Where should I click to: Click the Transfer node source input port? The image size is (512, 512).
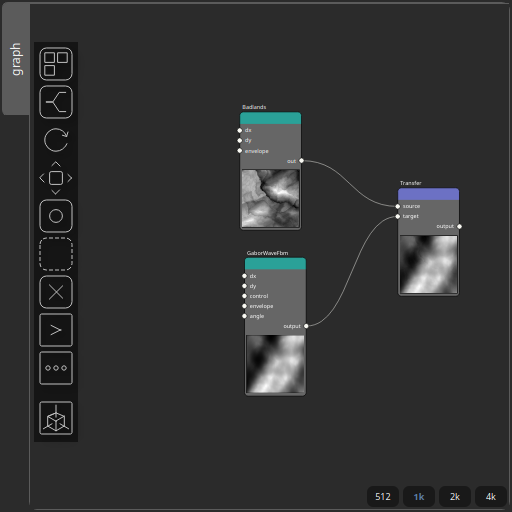pyautogui.click(x=398, y=206)
